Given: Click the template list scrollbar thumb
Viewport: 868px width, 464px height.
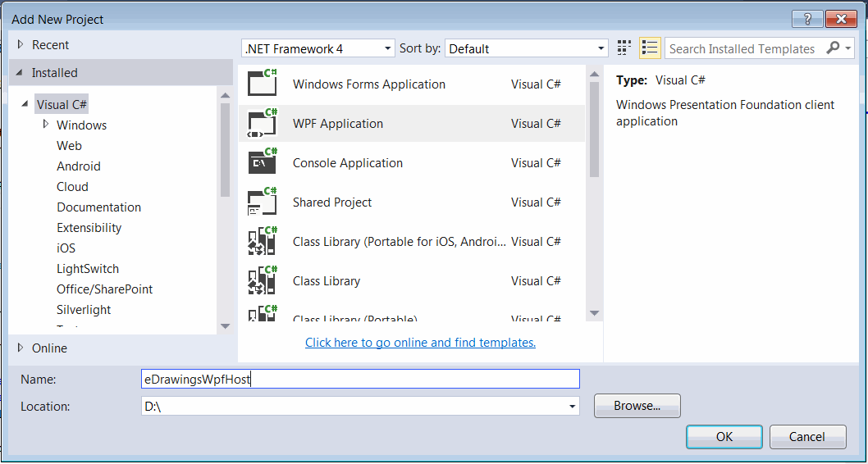Looking at the screenshot, I should pos(595,129).
